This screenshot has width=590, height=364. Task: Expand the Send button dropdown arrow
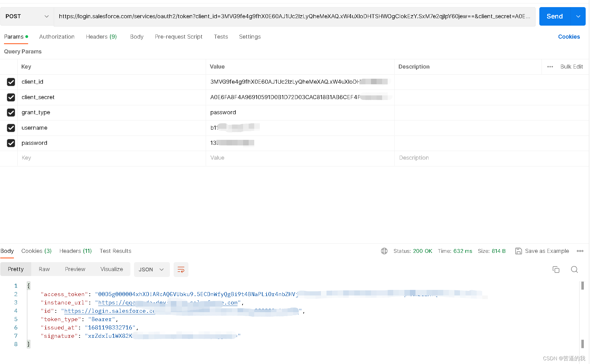(578, 16)
